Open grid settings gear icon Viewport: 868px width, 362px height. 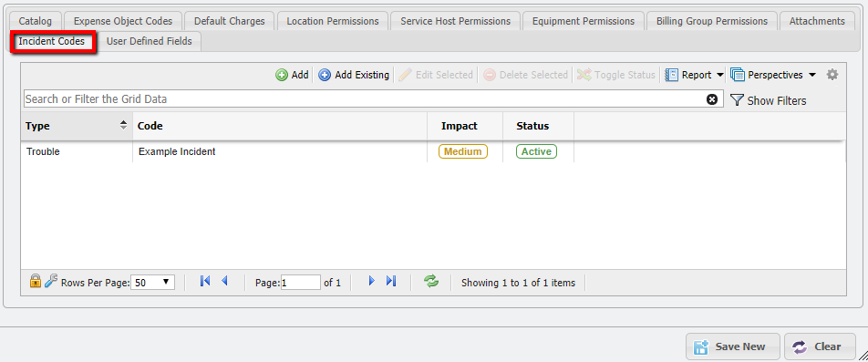click(x=832, y=75)
